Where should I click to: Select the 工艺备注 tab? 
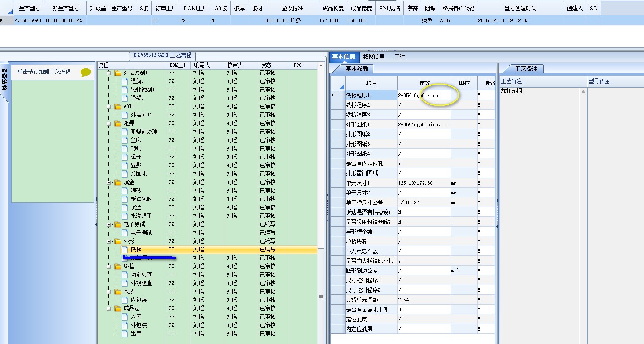tap(526, 69)
